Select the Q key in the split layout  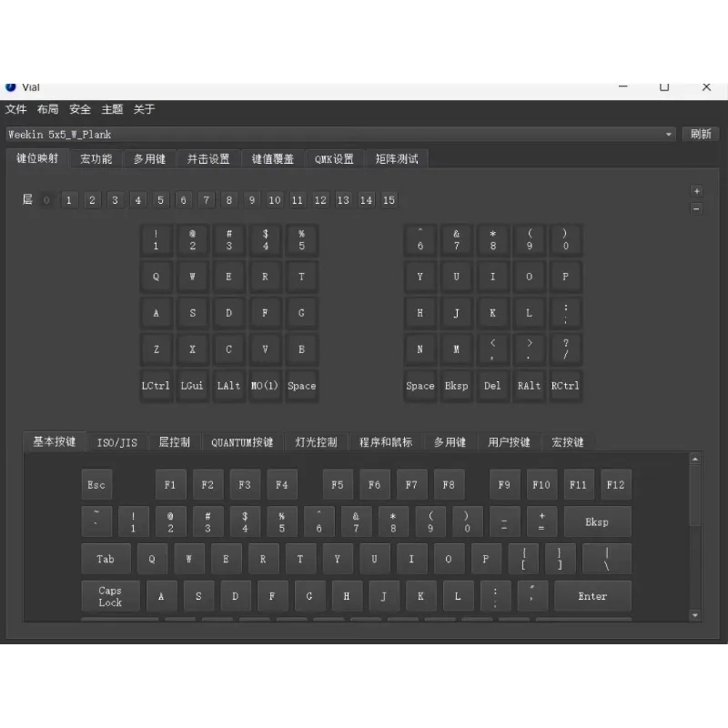pyautogui.click(x=156, y=277)
